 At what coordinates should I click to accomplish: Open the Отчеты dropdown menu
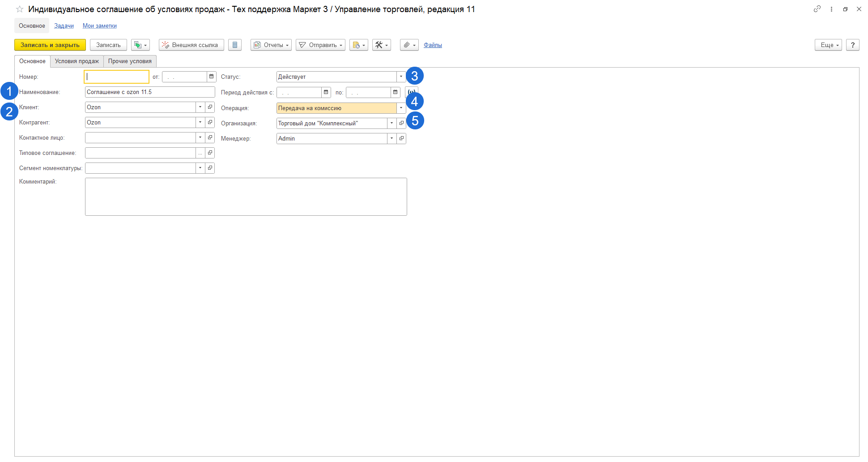pyautogui.click(x=271, y=45)
